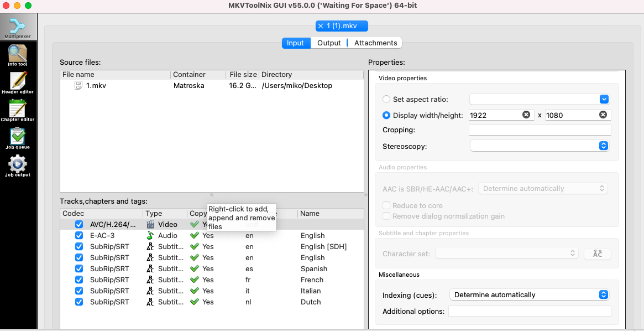Click the English [SDH] track name
644x331 pixels.
(x=323, y=247)
